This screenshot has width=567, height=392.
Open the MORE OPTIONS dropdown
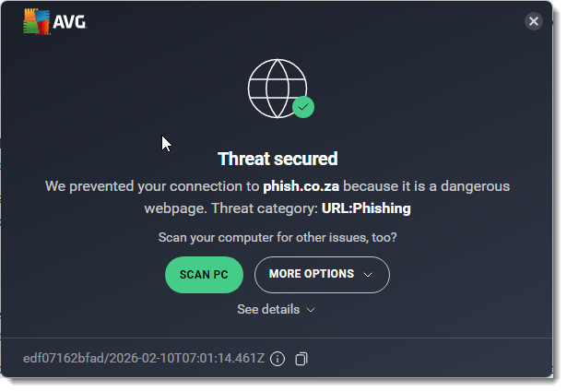[x=322, y=275]
